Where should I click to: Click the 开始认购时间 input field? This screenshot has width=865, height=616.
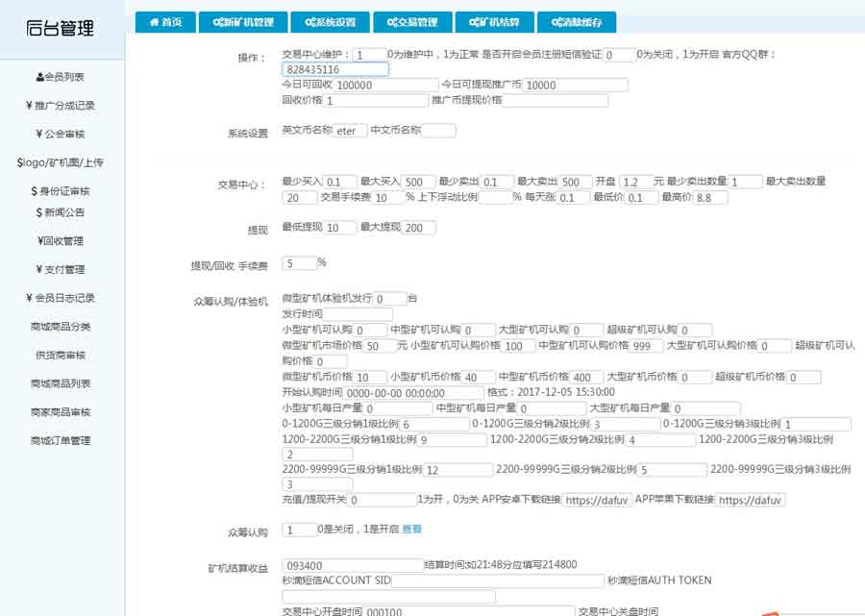[x=395, y=393]
